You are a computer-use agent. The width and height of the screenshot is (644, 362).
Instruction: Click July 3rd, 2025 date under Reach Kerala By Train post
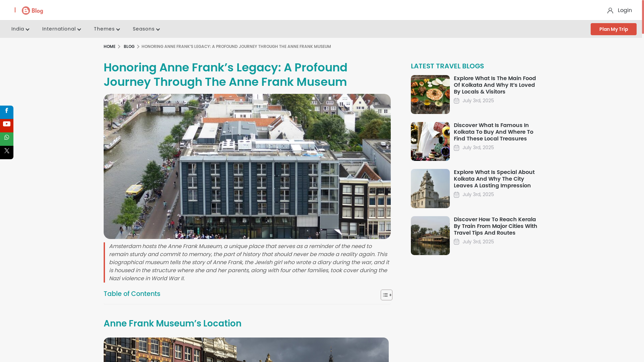[478, 242]
